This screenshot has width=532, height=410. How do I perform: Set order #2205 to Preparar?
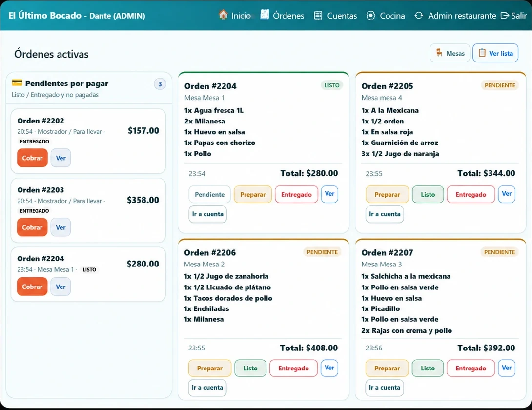coord(387,194)
